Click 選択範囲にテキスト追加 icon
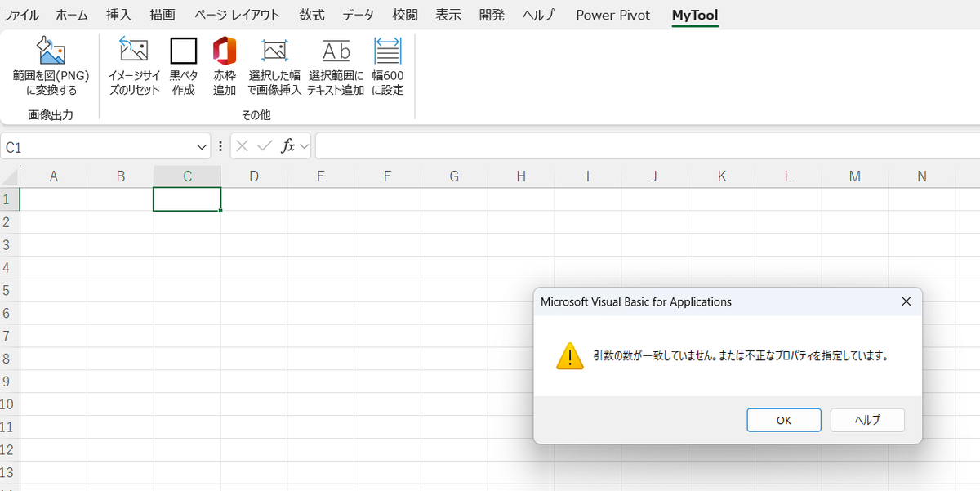 (x=336, y=51)
